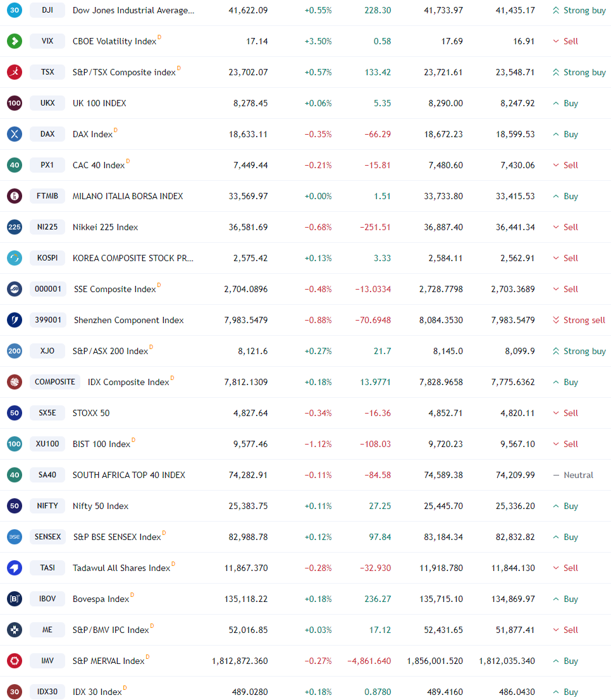Click the SSE Composite logo icon
The width and height of the screenshot is (611, 700).
tap(15, 289)
